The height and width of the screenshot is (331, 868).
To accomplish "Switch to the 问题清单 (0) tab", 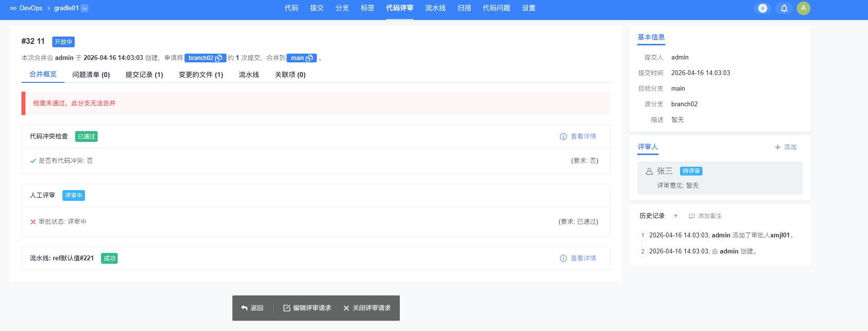I will point(91,75).
